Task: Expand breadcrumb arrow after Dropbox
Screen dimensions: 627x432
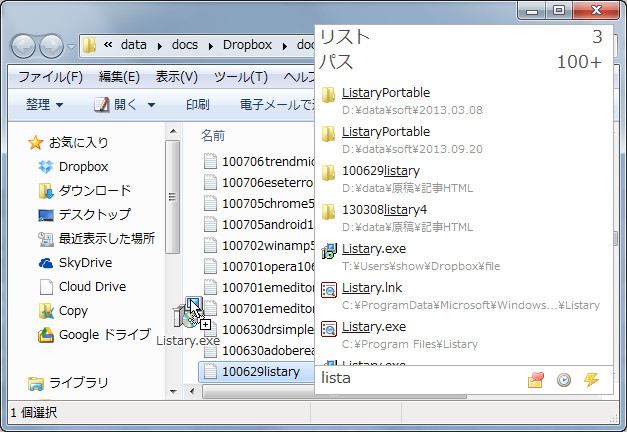Action: pos(285,46)
